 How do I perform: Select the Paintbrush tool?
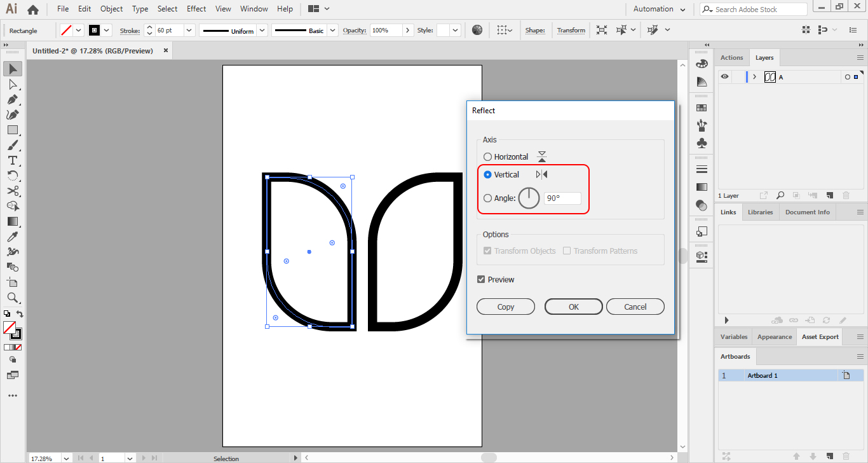pyautogui.click(x=12, y=146)
